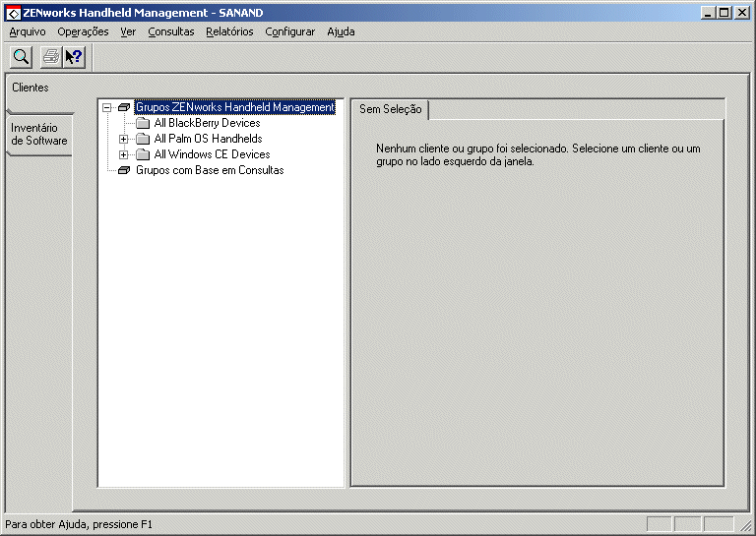Select All Palm OS Handhelds in the tree

click(209, 139)
